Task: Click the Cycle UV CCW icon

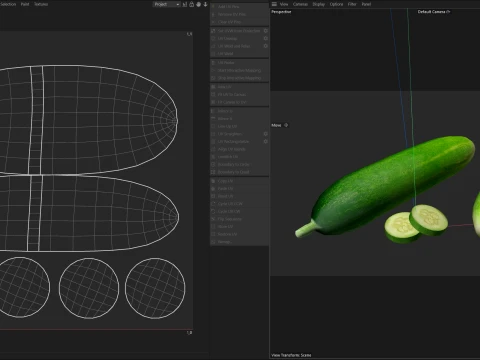Action: pos(213,204)
